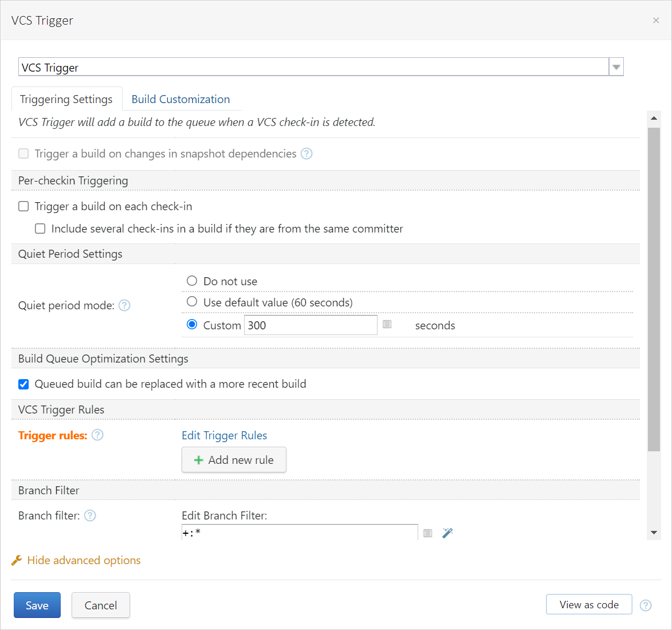The width and height of the screenshot is (672, 630).
Task: Click the help icon beside Trigger rules
Action: click(x=97, y=435)
